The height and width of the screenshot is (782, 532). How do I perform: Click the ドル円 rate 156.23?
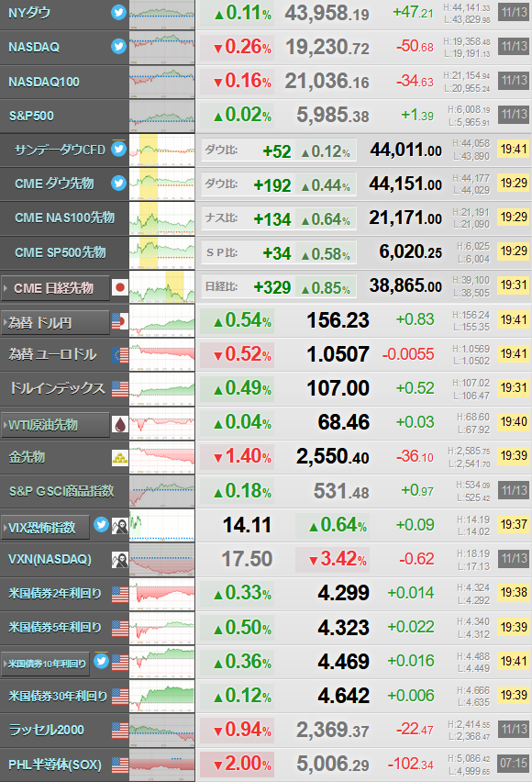(x=338, y=320)
